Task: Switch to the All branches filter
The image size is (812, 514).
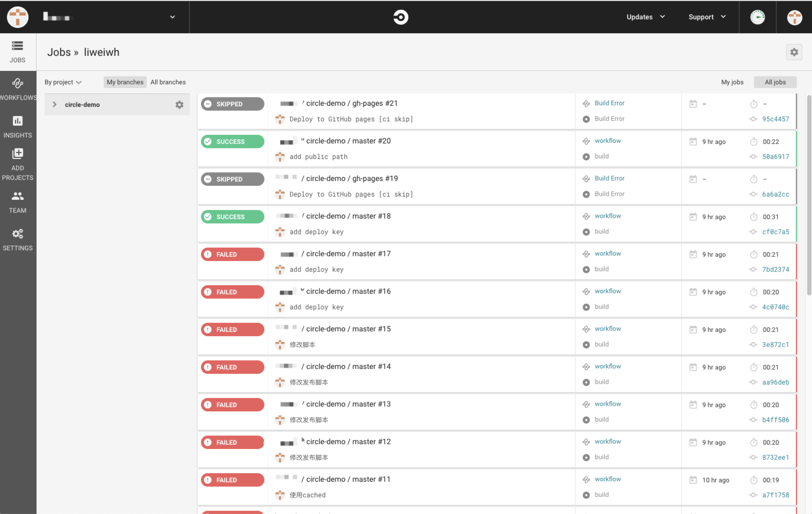Action: [168, 82]
